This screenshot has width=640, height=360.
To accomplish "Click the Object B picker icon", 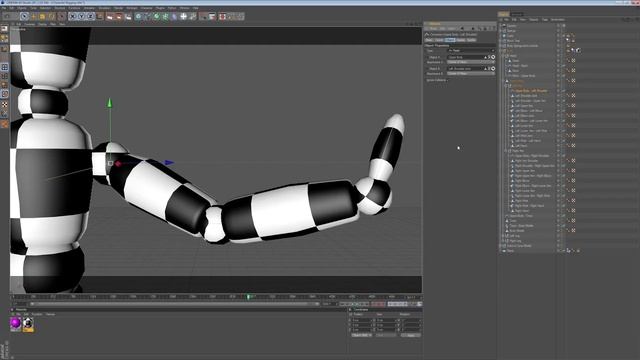I will click(493, 69).
